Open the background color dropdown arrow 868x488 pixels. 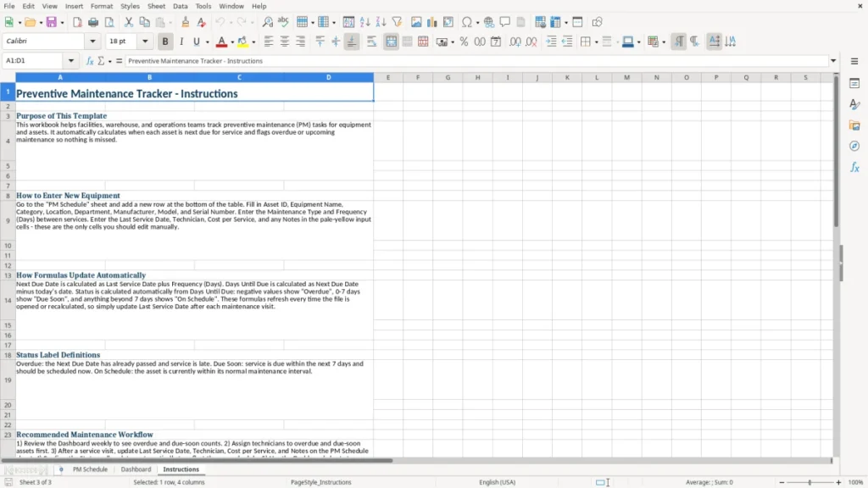tap(253, 42)
